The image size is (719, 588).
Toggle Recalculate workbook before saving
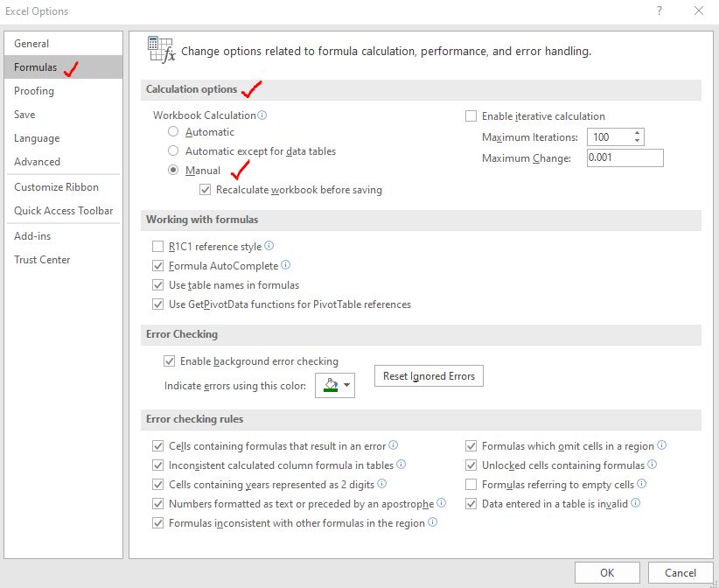click(205, 189)
